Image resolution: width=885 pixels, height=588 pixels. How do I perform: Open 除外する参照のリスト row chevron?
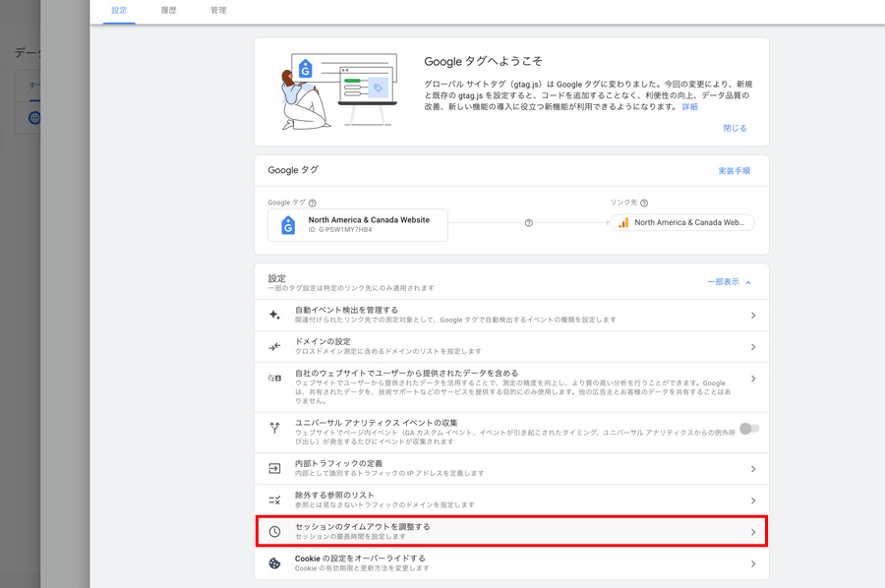coord(753,500)
